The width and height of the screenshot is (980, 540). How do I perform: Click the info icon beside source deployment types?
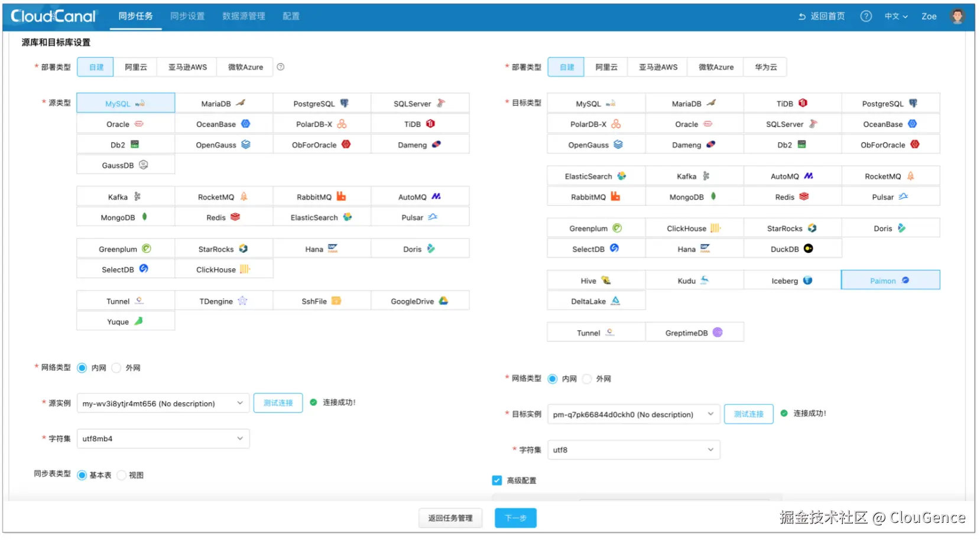click(x=281, y=67)
